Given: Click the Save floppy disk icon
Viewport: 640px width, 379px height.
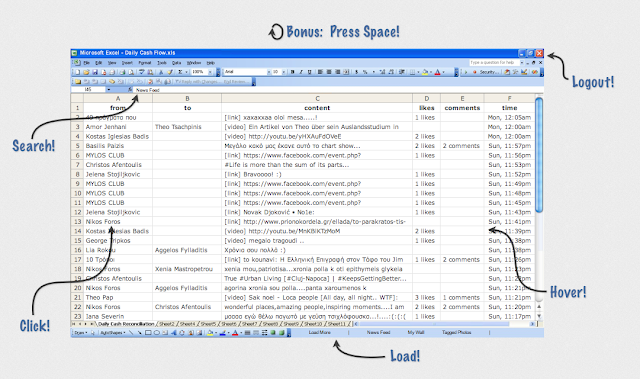Looking at the screenshot, I should pyautogui.click(x=95, y=72).
